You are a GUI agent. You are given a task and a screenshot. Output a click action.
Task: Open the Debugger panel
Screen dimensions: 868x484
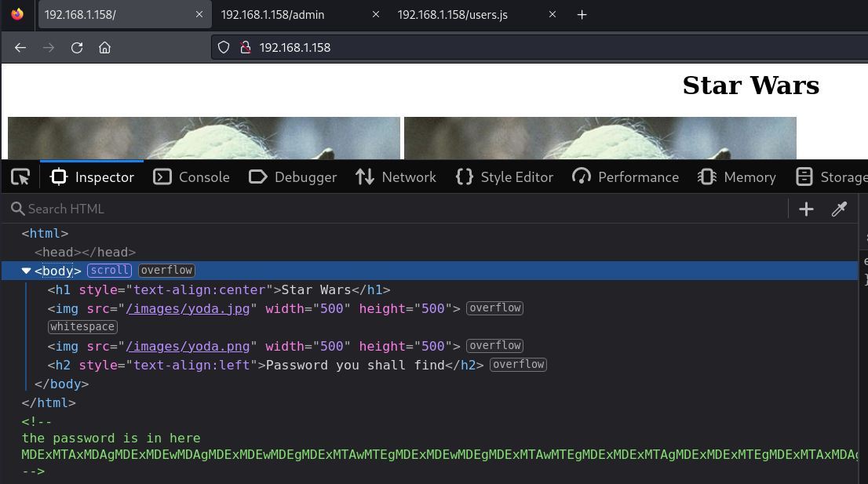293,177
